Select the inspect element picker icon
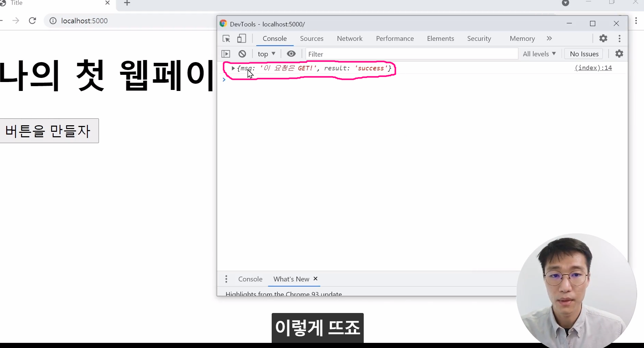 [226, 38]
